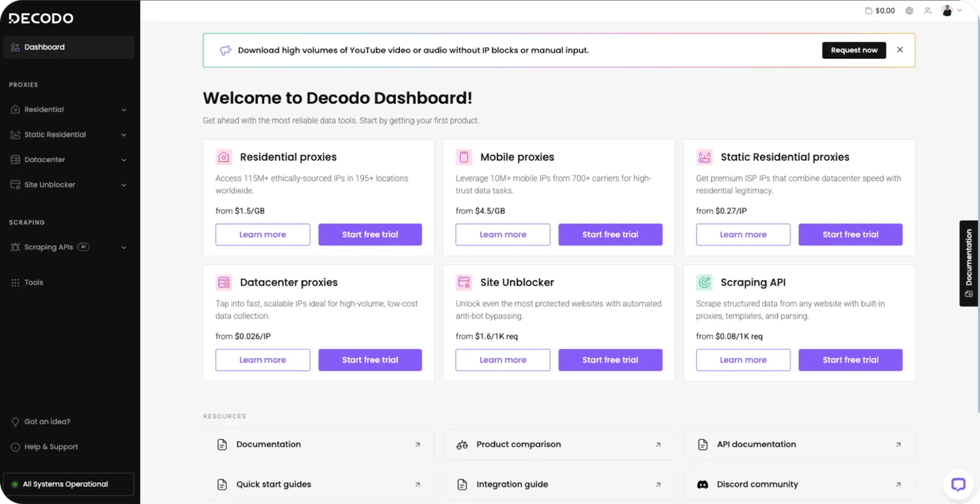Click the Residential proxies card icon
The image size is (980, 504).
click(224, 157)
